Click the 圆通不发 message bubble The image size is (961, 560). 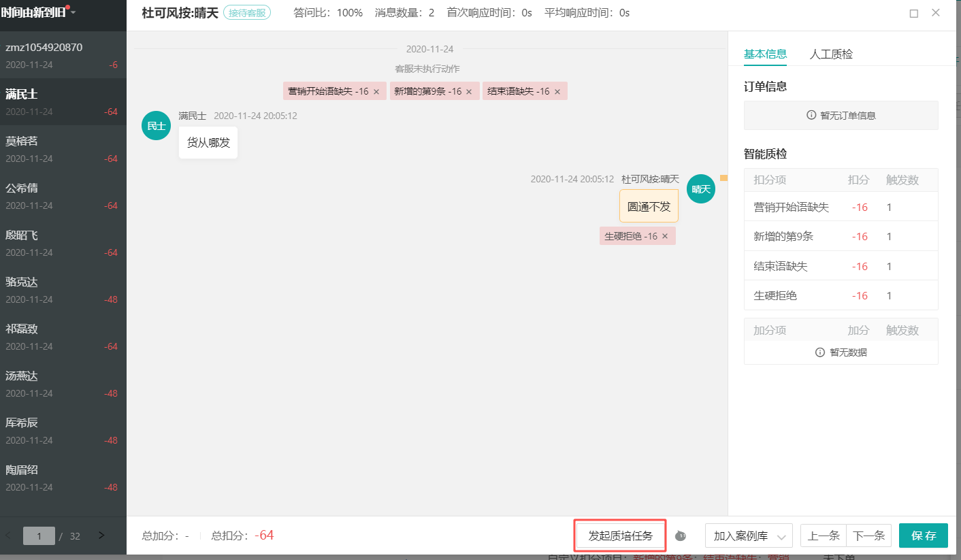point(649,206)
